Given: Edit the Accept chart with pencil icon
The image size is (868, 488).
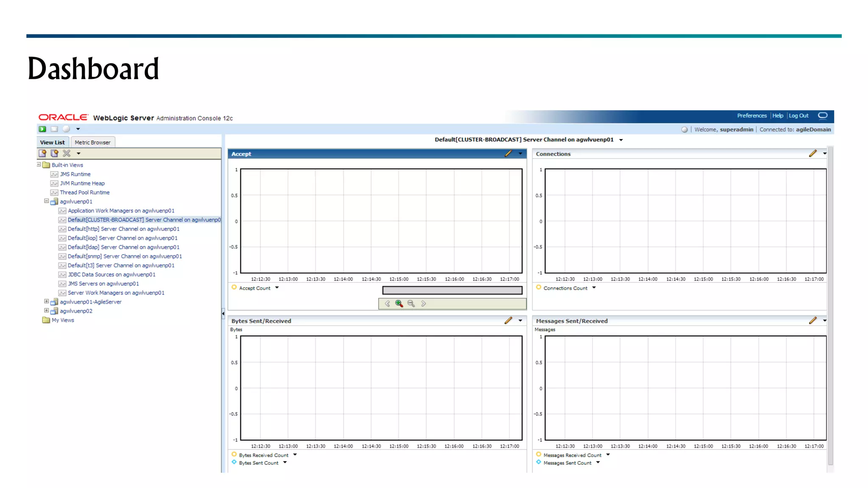Looking at the screenshot, I should (x=508, y=154).
